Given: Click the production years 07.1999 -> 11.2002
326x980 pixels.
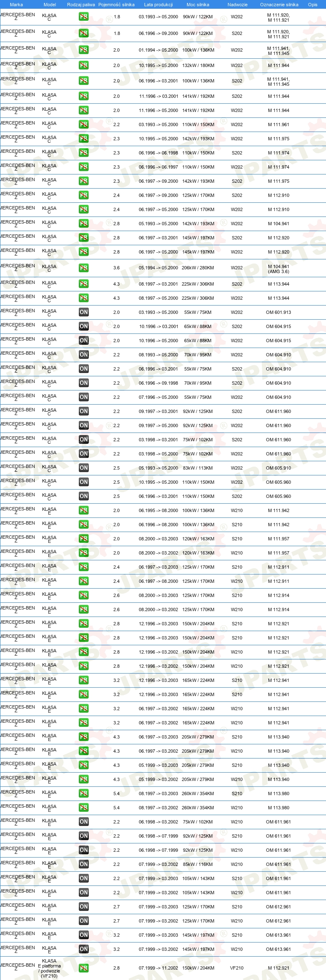Looking at the screenshot, I should [158, 968].
